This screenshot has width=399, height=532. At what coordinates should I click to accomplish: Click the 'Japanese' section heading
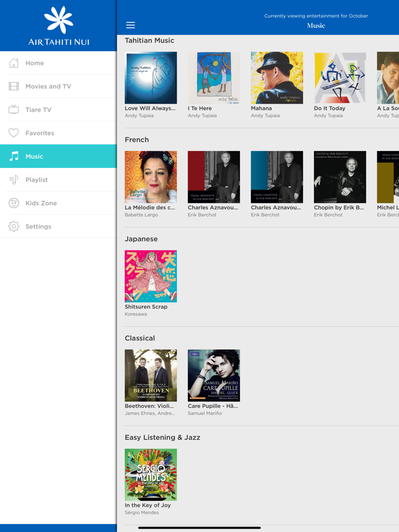(141, 239)
